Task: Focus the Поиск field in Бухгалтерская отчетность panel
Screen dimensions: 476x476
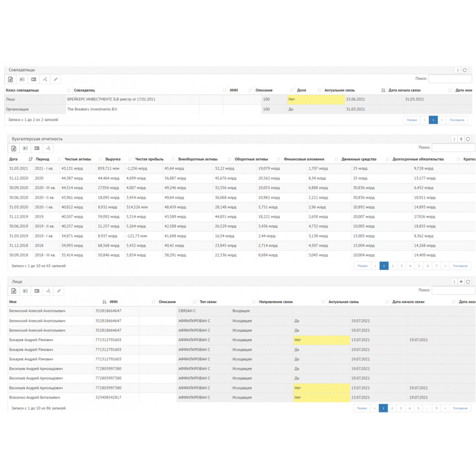Action: click(x=453, y=147)
